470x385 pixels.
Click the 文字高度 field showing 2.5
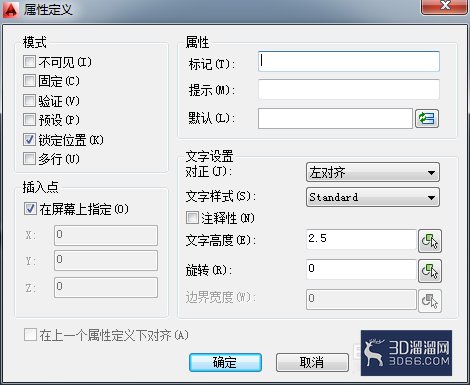361,239
